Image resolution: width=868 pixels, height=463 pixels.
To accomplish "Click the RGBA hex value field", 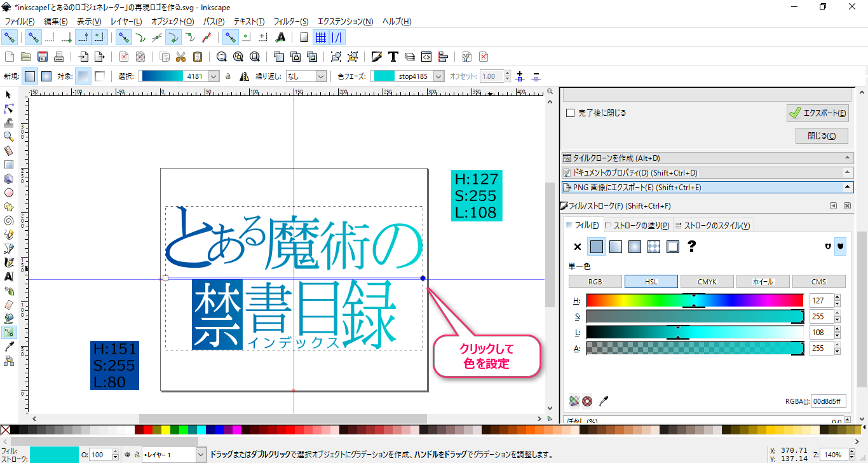I will pyautogui.click(x=828, y=401).
